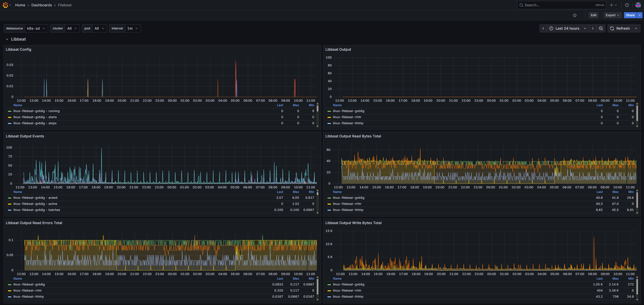
Task: Click the Share button
Action: (x=630, y=15)
